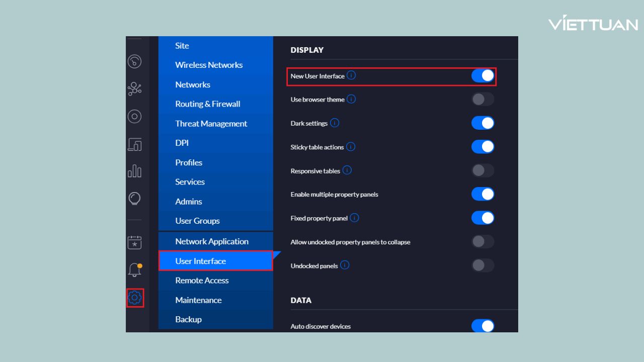Viewport: 644px width, 362px height.
Task: Click the Devices circle icon in sidebar
Action: [134, 117]
